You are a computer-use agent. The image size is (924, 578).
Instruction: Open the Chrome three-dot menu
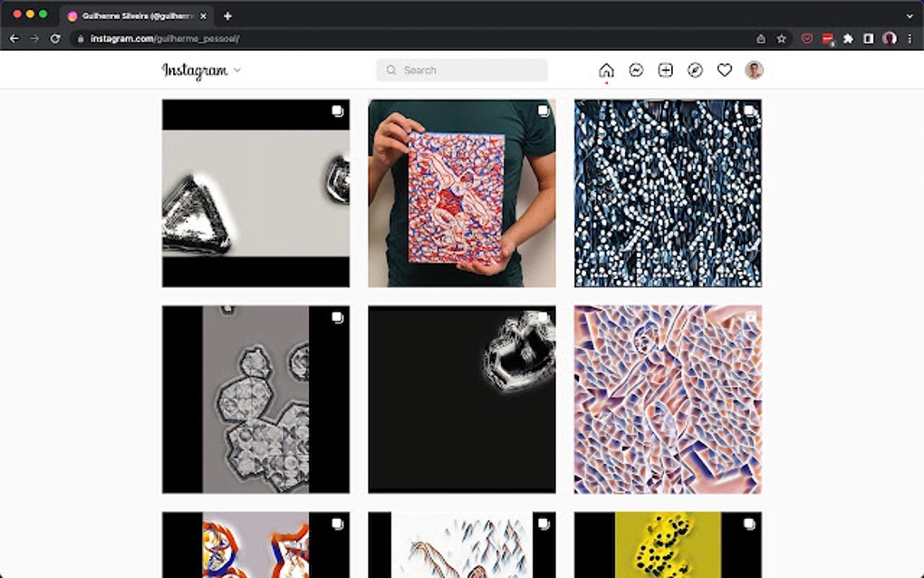point(909,40)
